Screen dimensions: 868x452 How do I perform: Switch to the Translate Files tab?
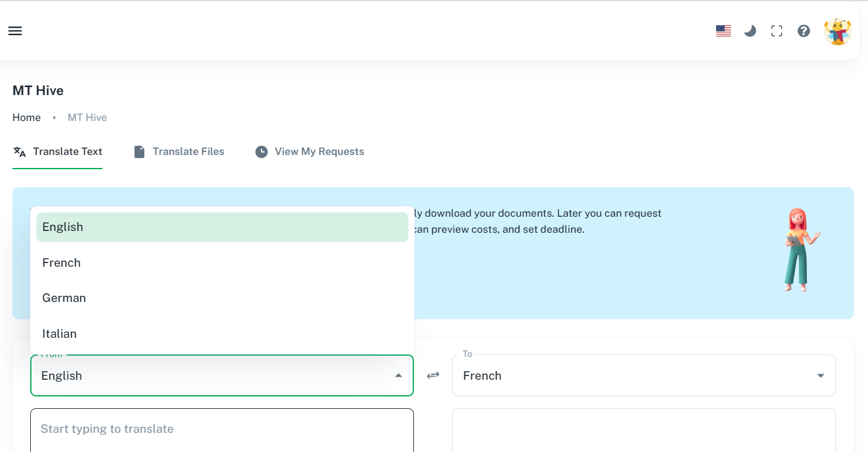[188, 152]
